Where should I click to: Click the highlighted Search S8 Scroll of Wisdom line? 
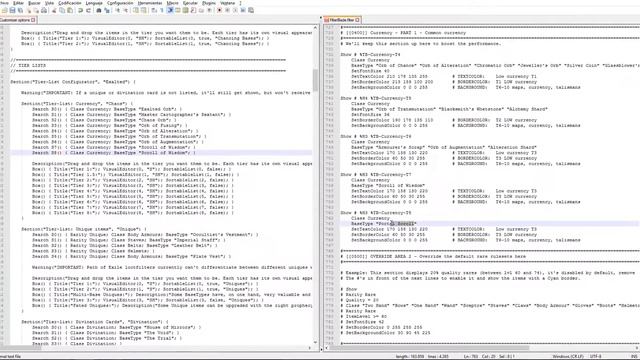161,153
